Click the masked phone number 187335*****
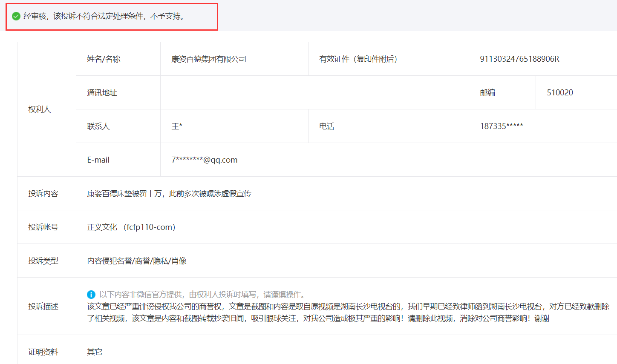The image size is (617, 364). (x=502, y=126)
